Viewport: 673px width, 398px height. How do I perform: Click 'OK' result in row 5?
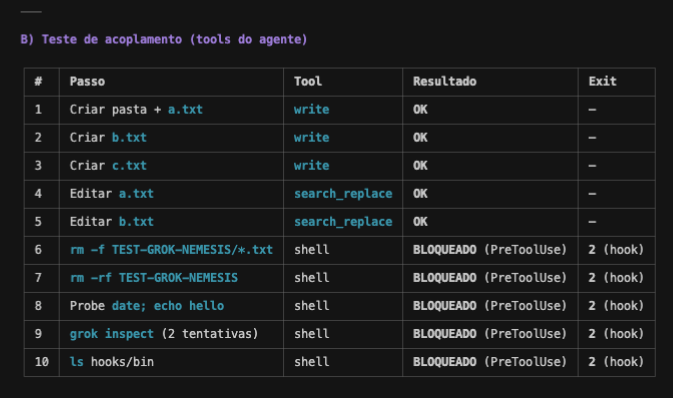(x=420, y=222)
